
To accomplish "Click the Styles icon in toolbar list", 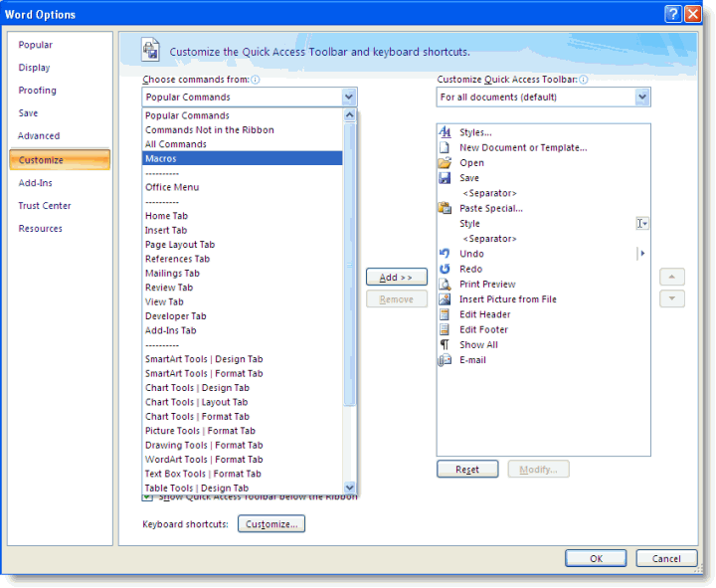I will pyautogui.click(x=445, y=132).
